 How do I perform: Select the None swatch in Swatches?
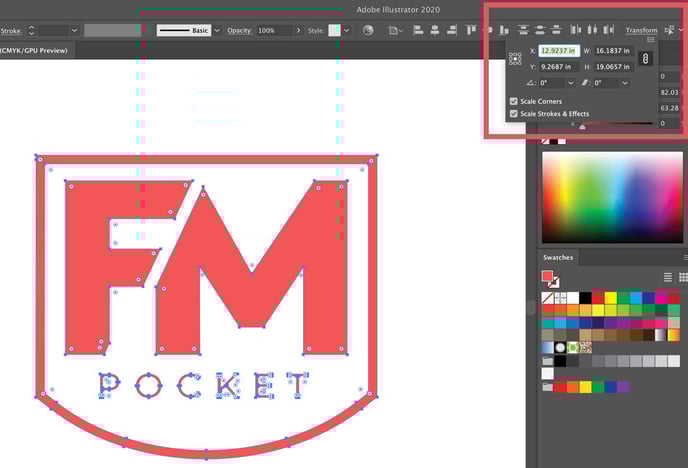pyautogui.click(x=548, y=298)
